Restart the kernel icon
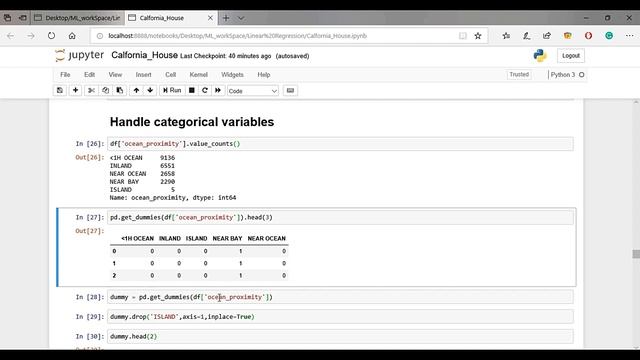 click(205, 90)
